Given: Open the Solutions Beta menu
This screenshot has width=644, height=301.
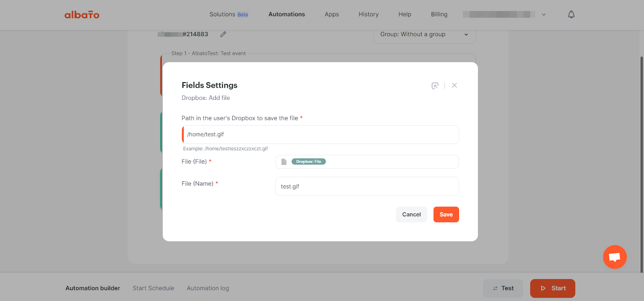Looking at the screenshot, I should coord(229,14).
